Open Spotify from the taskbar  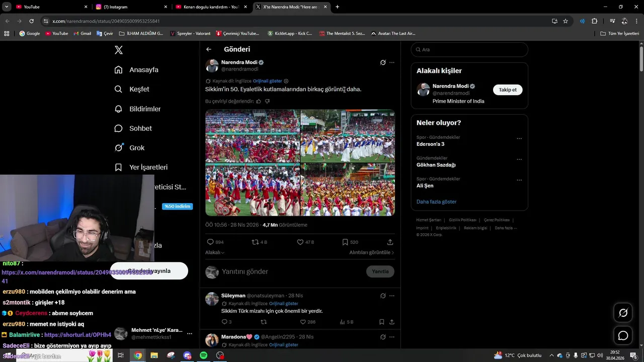point(203,355)
